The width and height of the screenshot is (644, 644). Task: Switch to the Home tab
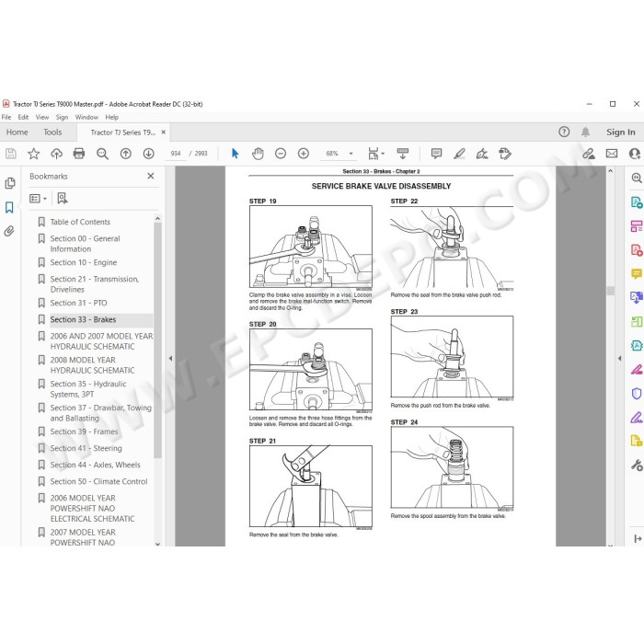[x=17, y=132]
